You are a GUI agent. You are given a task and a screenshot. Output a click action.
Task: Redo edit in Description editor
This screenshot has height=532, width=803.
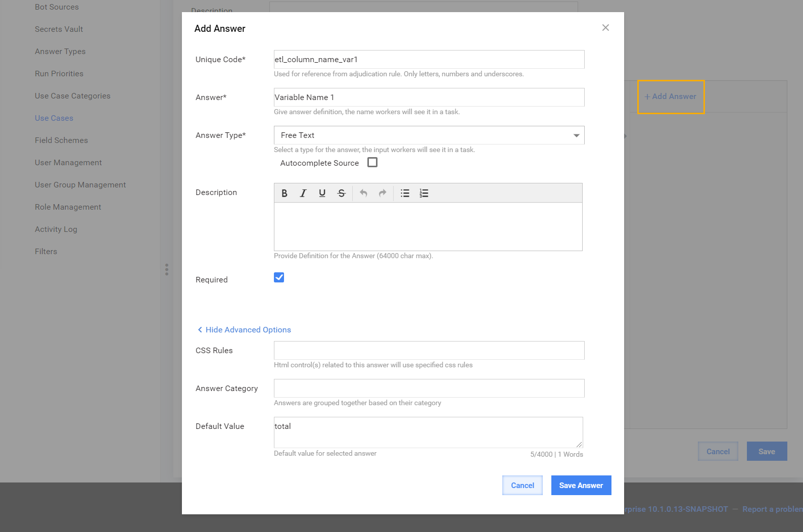383,193
